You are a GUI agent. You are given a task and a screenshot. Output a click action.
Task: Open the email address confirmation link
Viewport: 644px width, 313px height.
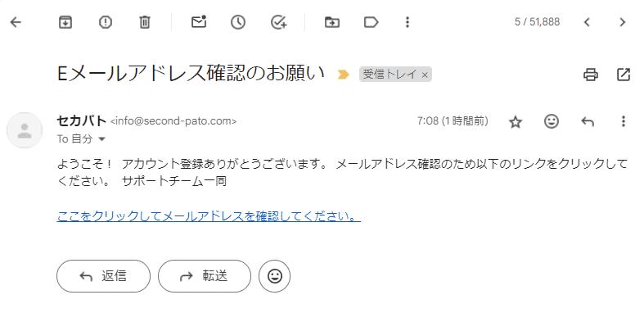[x=209, y=216]
